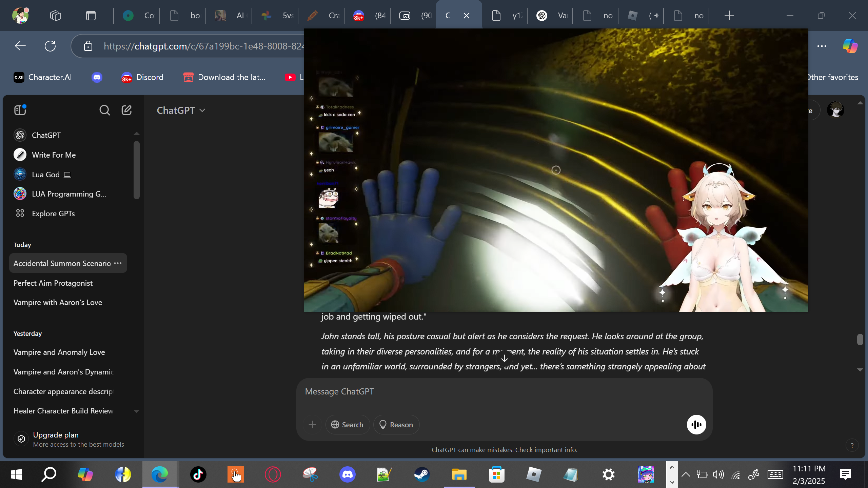868x488 pixels.
Task: Open File Explorer from the taskbar
Action: pyautogui.click(x=459, y=474)
